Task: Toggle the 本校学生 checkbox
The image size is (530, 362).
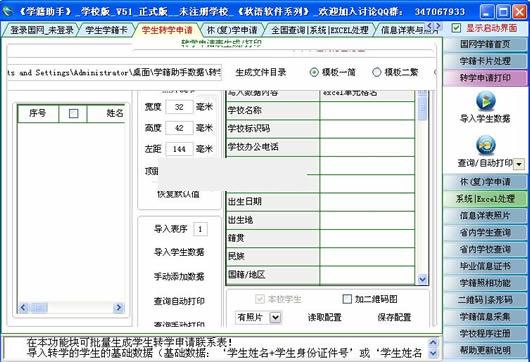Action: [x=260, y=299]
